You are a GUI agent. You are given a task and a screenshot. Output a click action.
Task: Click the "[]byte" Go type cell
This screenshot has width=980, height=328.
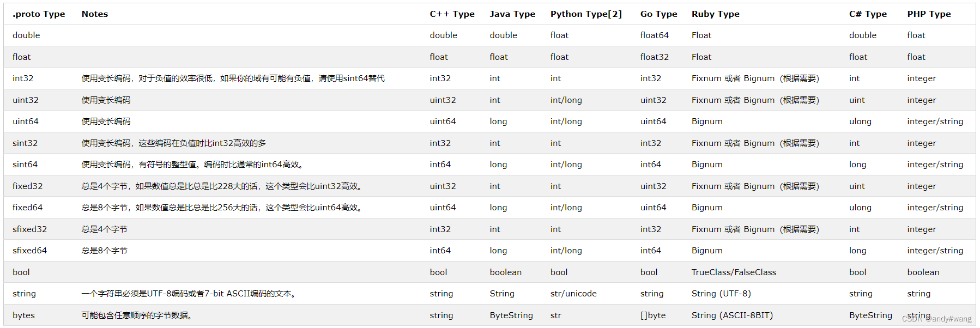(x=653, y=315)
